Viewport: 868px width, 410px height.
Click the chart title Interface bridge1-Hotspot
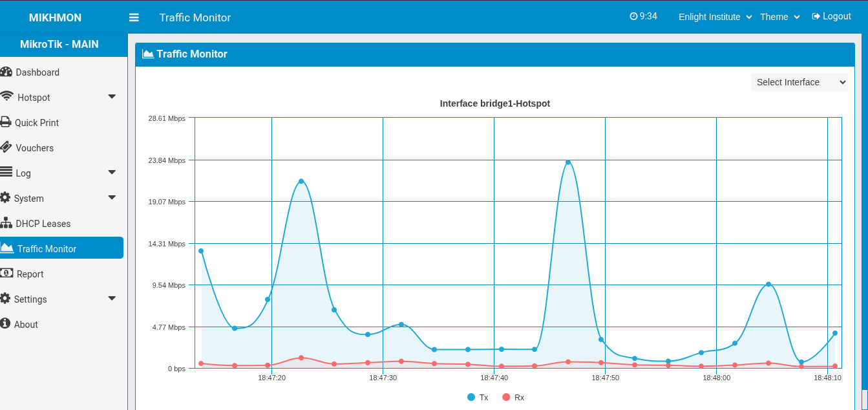point(495,103)
